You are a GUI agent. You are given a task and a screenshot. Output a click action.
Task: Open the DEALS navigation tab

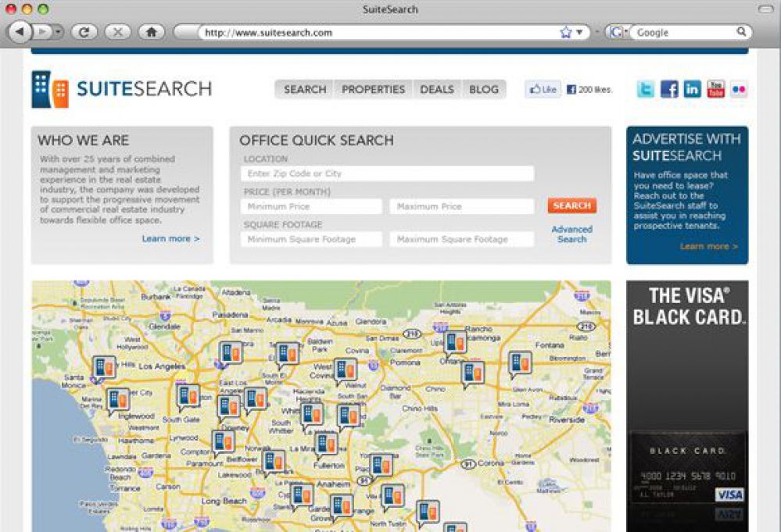point(437,90)
